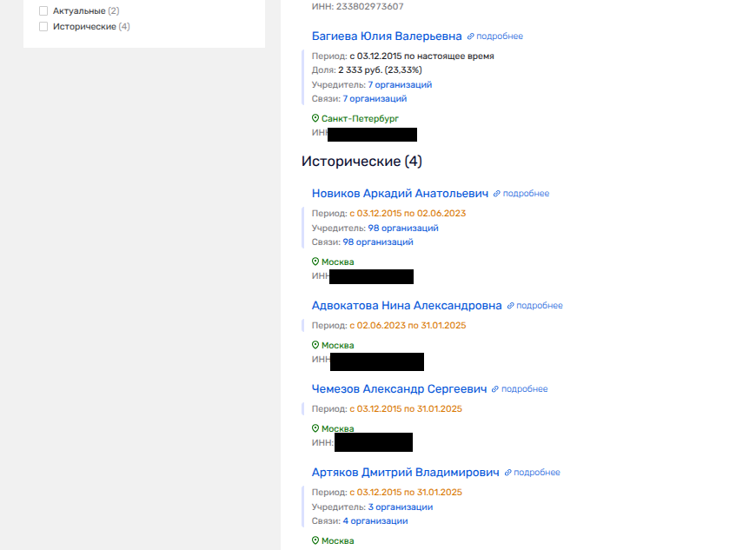
Task: View Артяков's Связи 4 организации link
Action: coord(375,521)
